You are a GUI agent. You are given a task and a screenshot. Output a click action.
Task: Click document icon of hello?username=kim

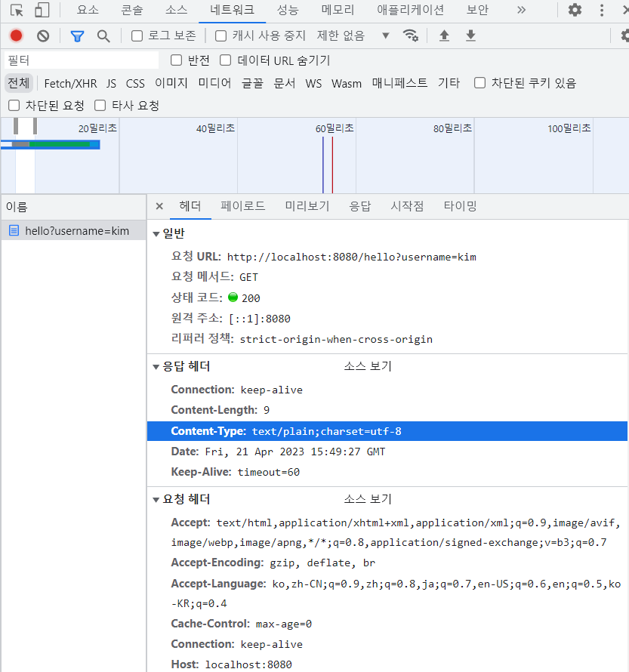[14, 230]
